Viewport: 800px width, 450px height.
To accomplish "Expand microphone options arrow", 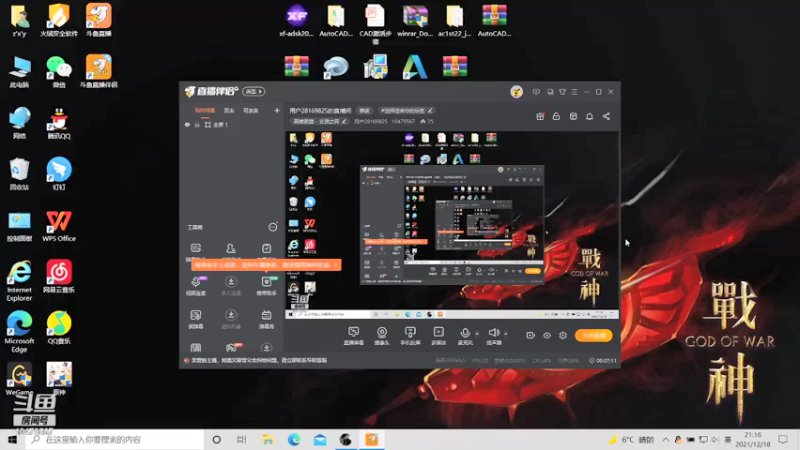I will (x=477, y=334).
